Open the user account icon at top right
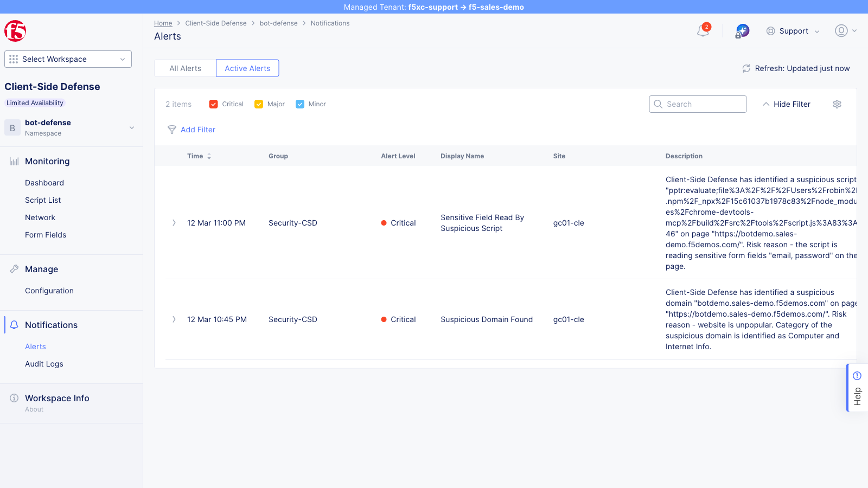The width and height of the screenshot is (868, 488). coord(841,31)
